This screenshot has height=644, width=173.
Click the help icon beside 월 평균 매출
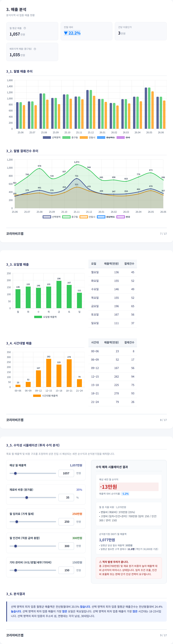(25, 28)
